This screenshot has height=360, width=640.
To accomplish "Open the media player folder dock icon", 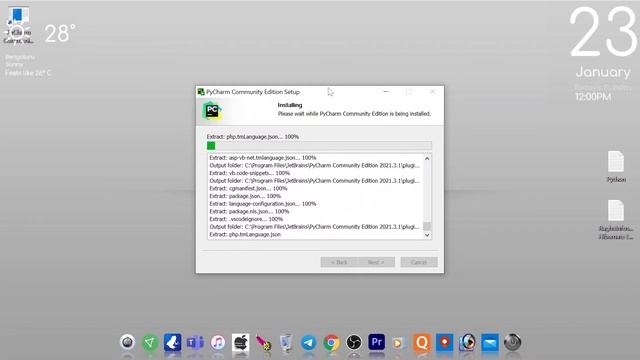I will click(399, 342).
